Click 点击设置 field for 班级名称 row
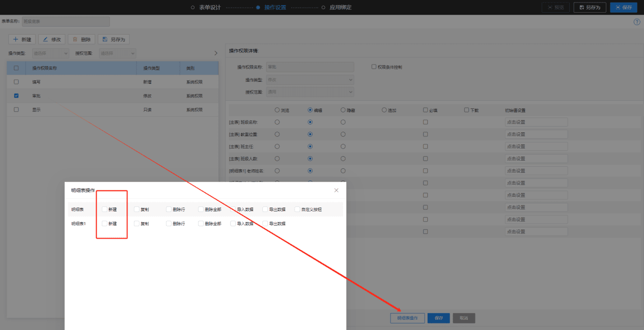The image size is (644, 330). pyautogui.click(x=536, y=122)
